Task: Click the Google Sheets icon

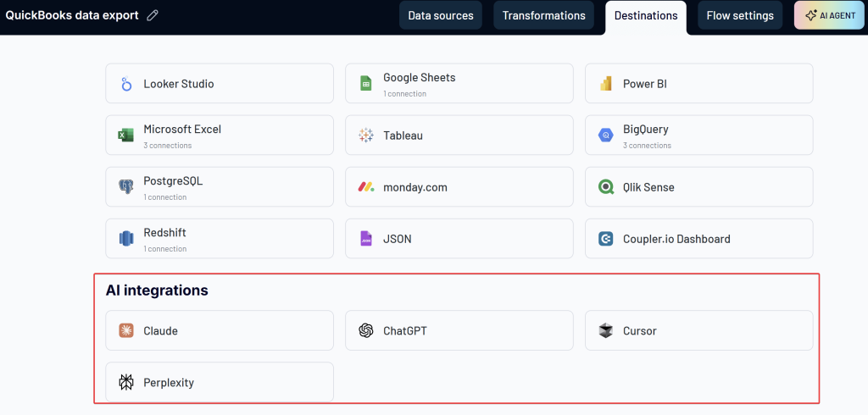Action: coord(366,84)
